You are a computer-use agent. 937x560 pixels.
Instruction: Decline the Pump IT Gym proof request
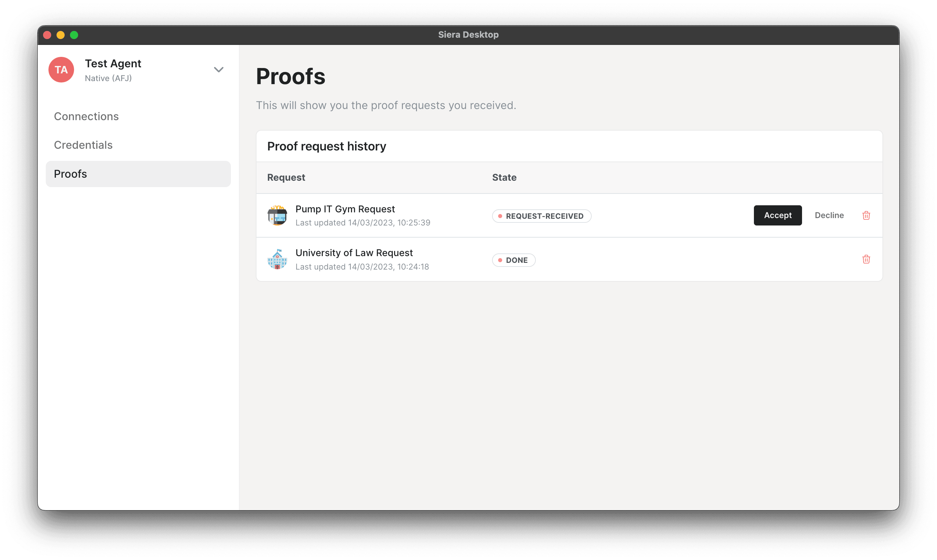pyautogui.click(x=829, y=215)
